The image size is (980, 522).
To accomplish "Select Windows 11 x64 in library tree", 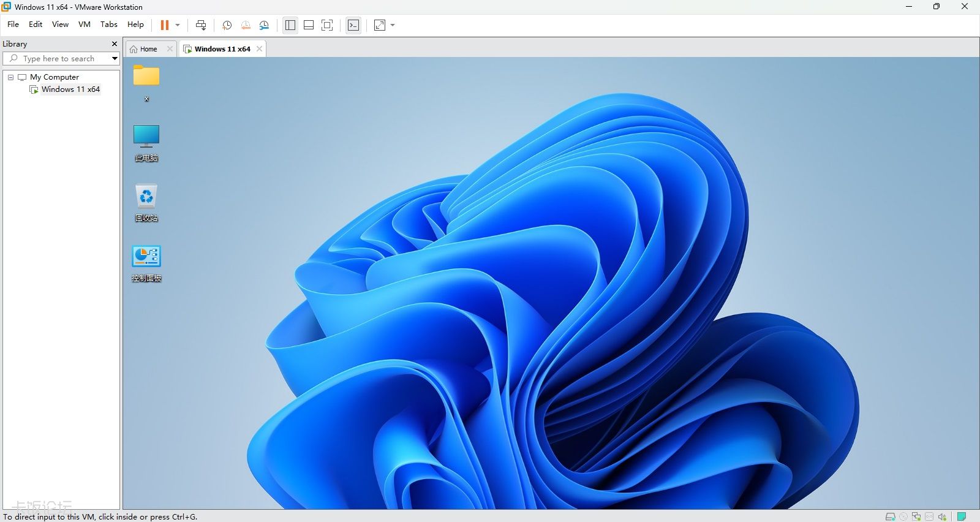I will point(70,89).
